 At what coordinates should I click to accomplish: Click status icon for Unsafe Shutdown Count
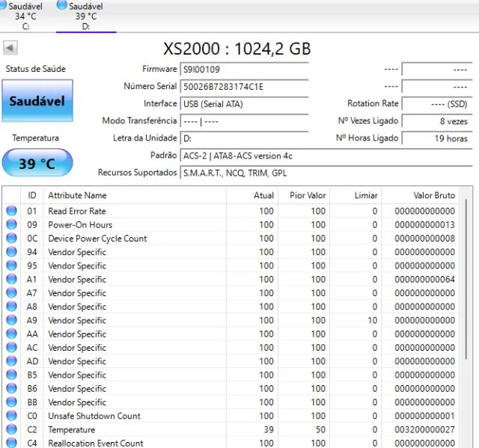coord(12,416)
